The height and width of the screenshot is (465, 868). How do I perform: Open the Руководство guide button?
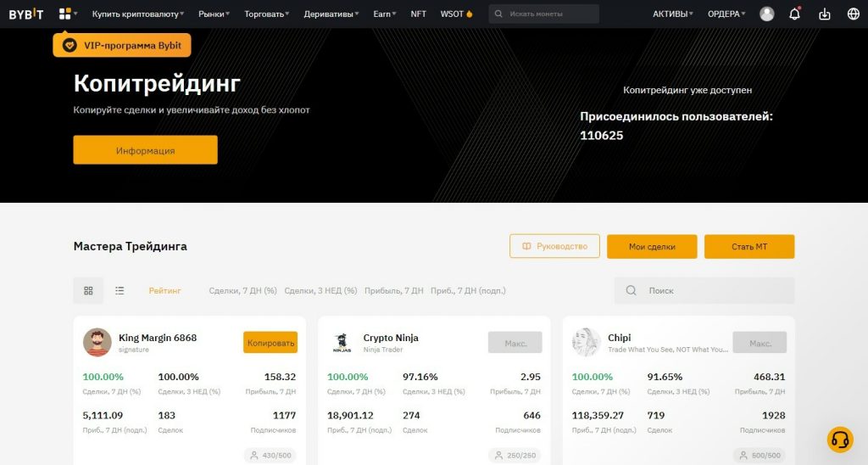554,246
